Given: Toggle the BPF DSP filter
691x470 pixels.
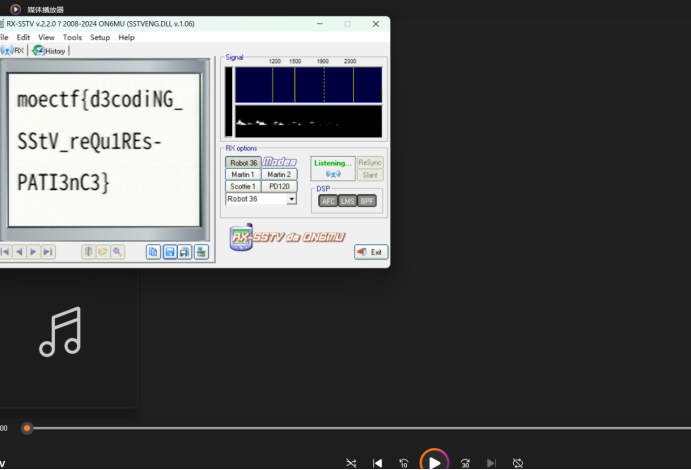Looking at the screenshot, I should point(367,201).
